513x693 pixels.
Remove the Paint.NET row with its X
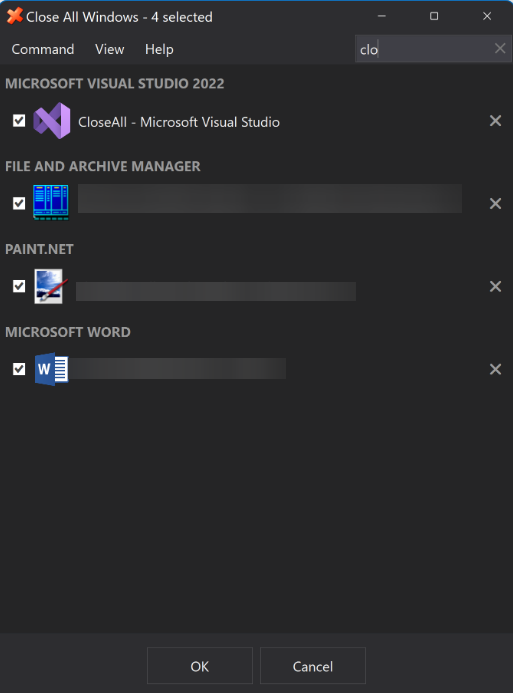[x=495, y=286]
